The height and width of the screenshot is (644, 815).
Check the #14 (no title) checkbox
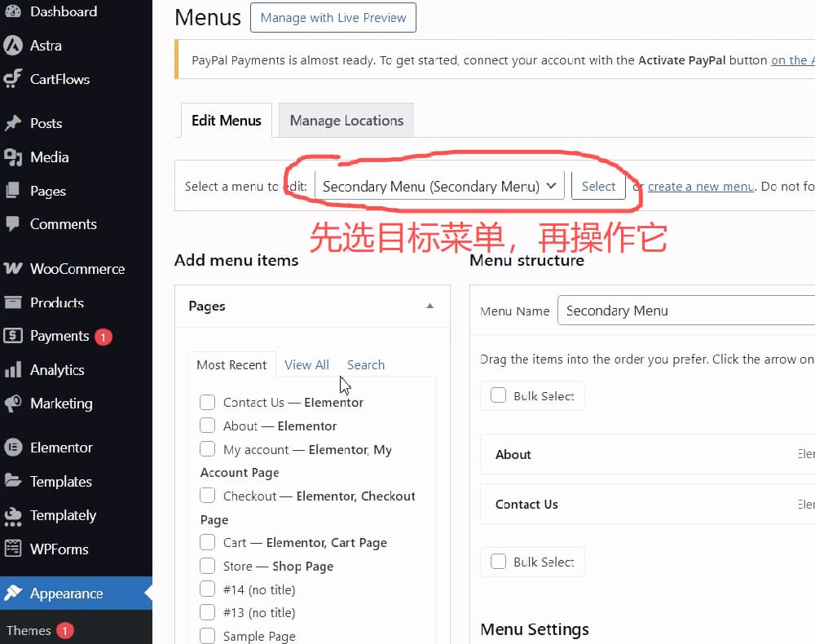207,589
